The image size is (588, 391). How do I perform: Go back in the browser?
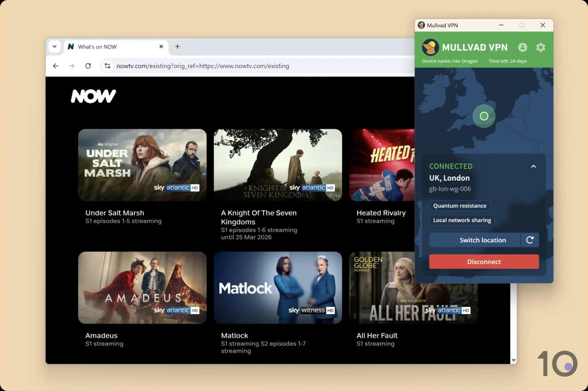(x=55, y=66)
